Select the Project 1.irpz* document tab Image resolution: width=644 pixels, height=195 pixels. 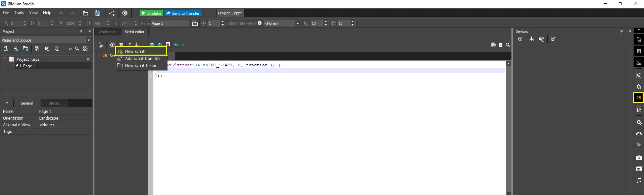click(x=230, y=13)
